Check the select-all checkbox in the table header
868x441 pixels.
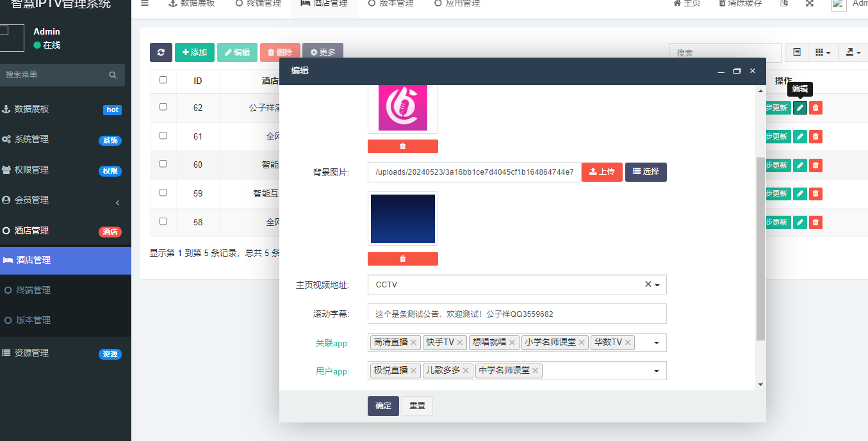[x=163, y=80]
